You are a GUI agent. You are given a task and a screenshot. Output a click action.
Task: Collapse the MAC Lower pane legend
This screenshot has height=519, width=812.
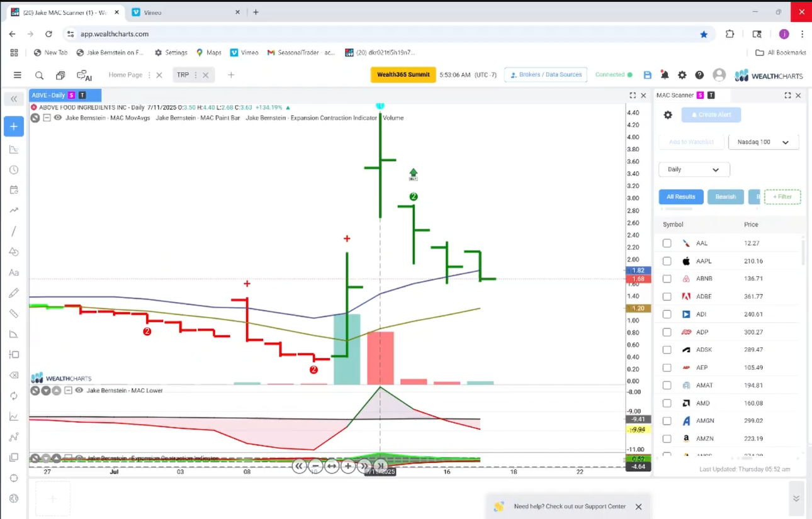tap(68, 391)
